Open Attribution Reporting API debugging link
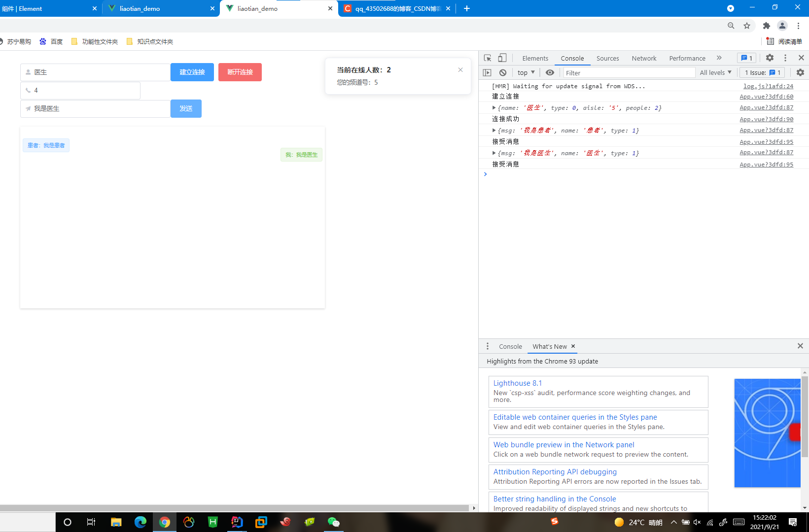 tap(555, 472)
